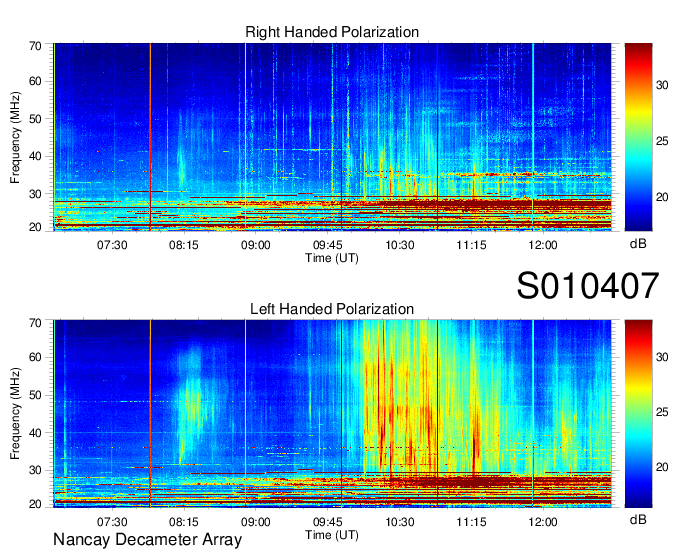Click the "Nancay Decameter Array" caption

tap(147, 540)
